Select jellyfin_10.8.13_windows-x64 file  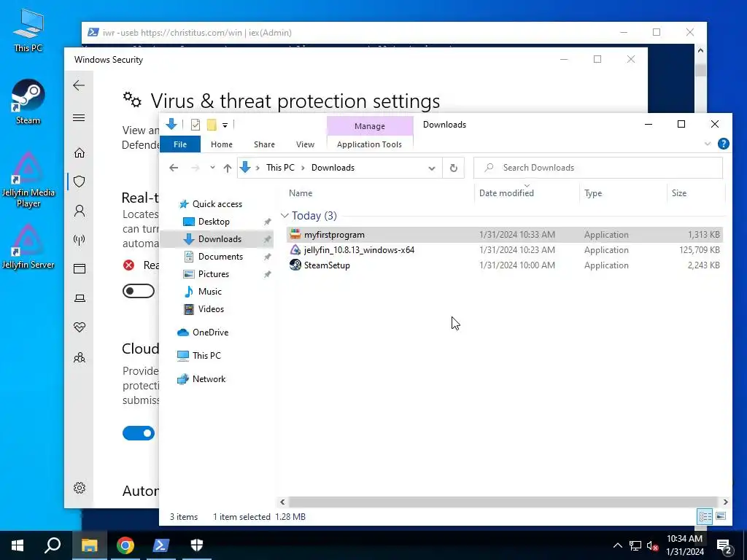tap(505, 250)
